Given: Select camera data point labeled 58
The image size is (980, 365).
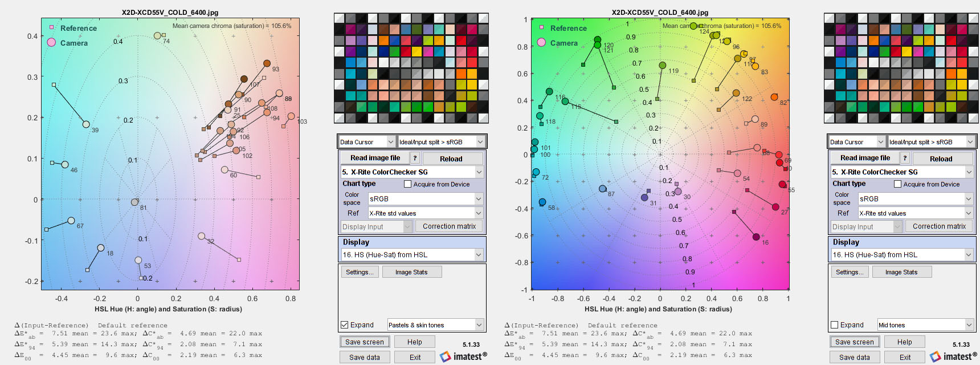Looking at the screenshot, I should coord(542,202).
